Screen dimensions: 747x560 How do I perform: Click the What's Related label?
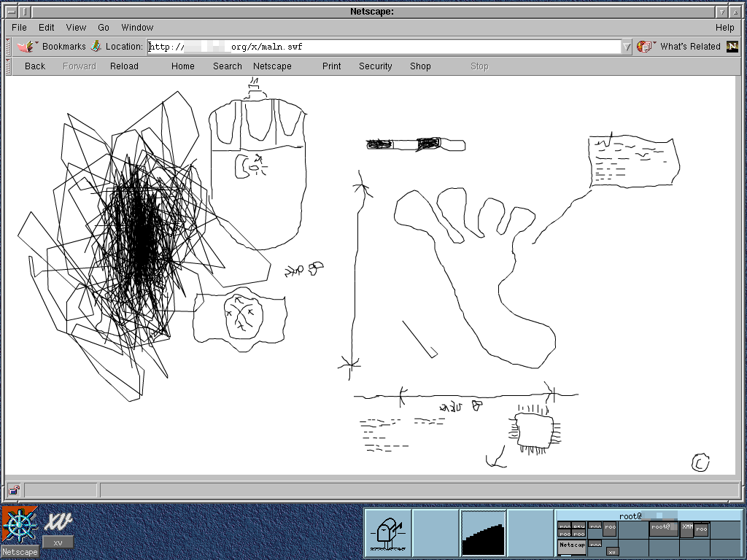click(690, 46)
